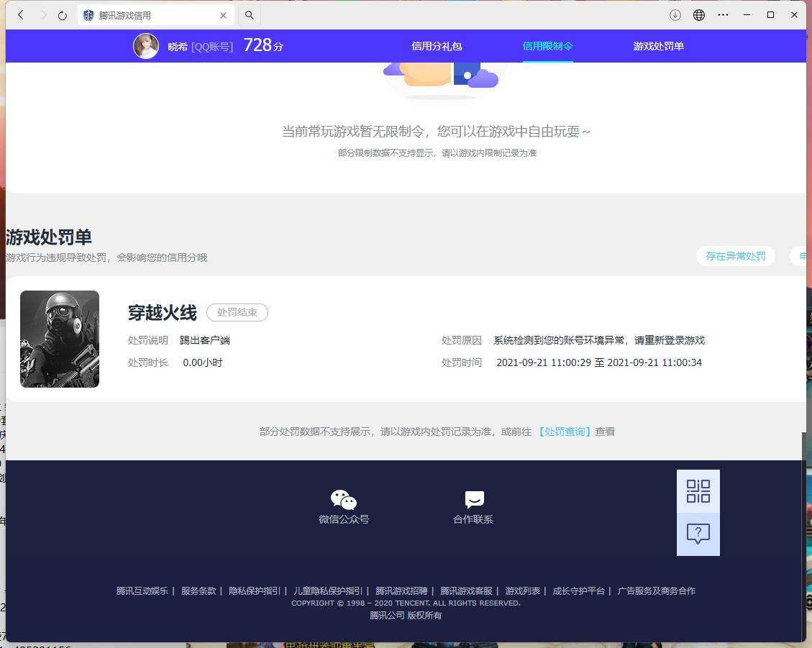This screenshot has height=648, width=812.
Task: Go forward with the forward arrow
Action: tap(43, 15)
